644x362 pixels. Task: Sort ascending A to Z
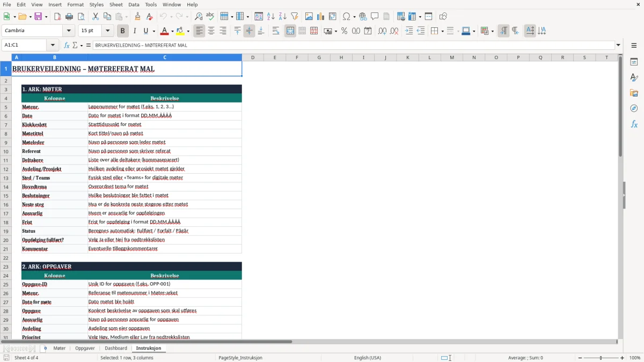coord(271,17)
